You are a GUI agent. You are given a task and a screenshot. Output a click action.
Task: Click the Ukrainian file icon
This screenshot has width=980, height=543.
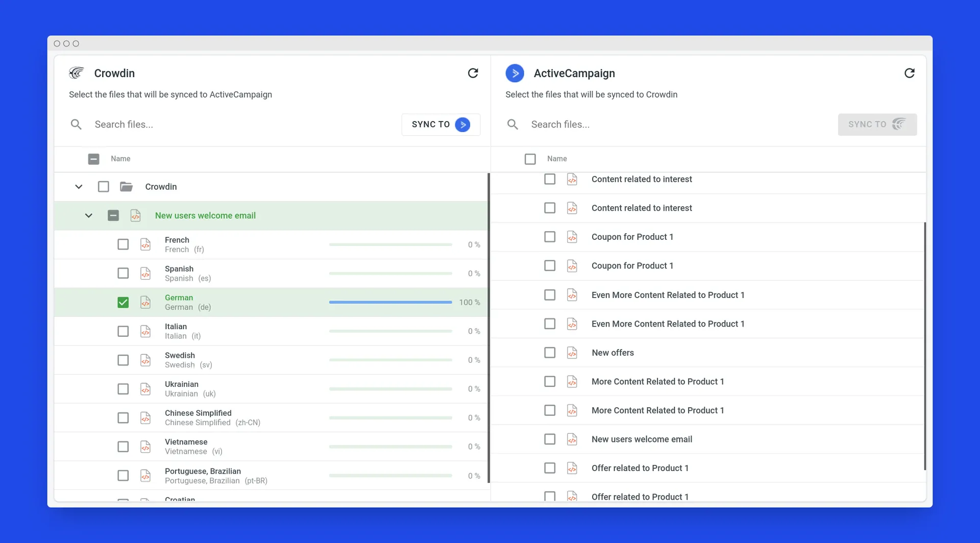pos(145,389)
